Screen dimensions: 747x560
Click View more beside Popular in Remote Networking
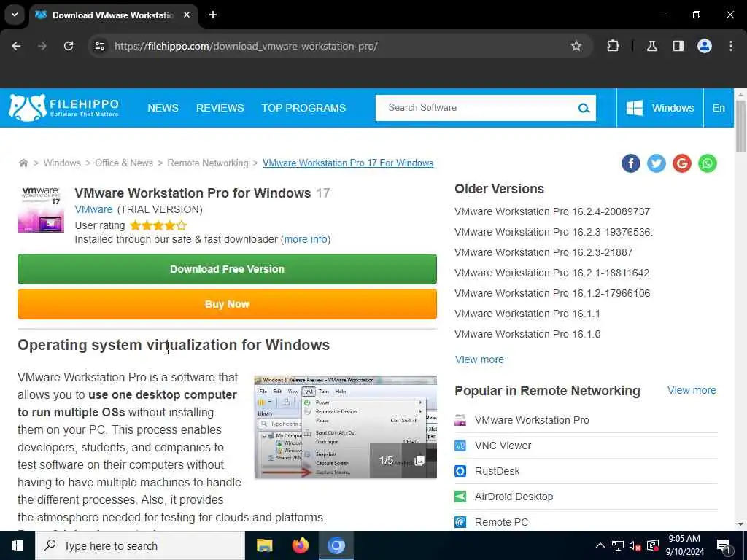692,390
